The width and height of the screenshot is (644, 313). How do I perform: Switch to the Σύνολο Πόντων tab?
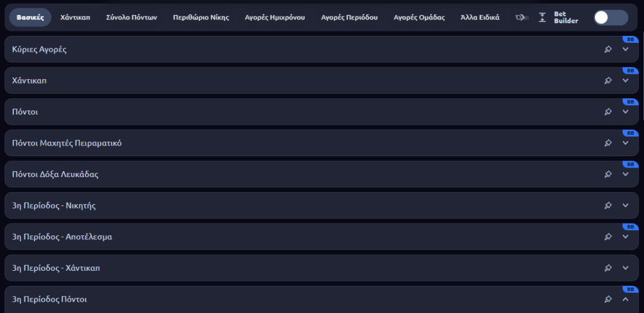(x=131, y=18)
